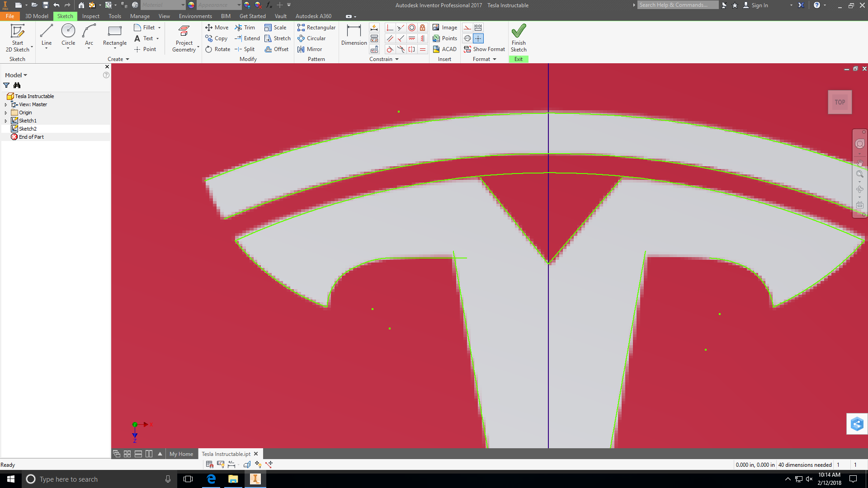868x488 pixels.
Task: Click the Insert Image button
Action: click(x=445, y=28)
